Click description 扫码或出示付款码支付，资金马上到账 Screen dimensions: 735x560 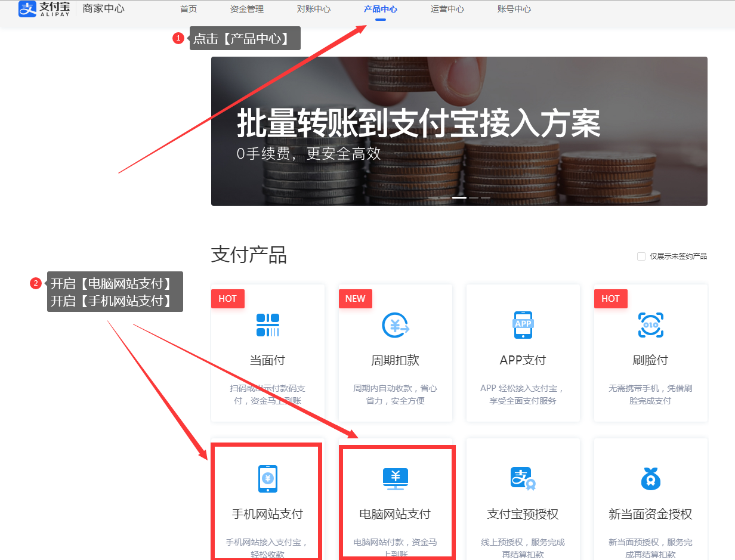click(x=268, y=394)
